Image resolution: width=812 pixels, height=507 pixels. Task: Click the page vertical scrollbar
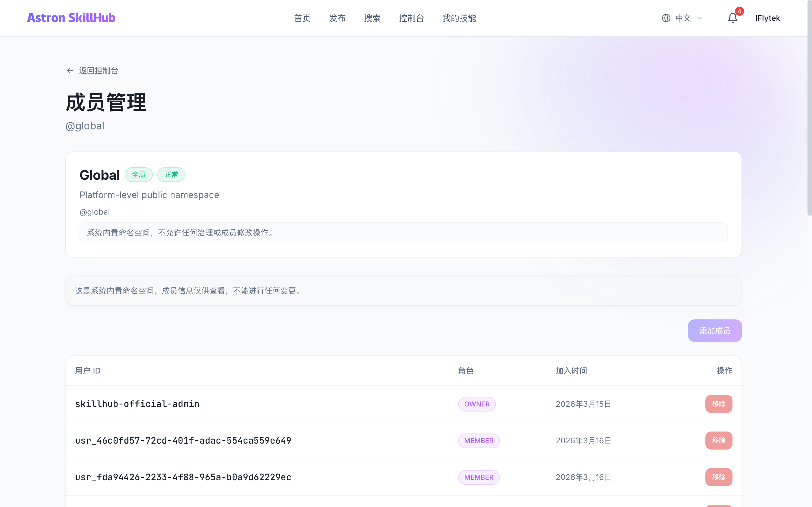click(809, 107)
